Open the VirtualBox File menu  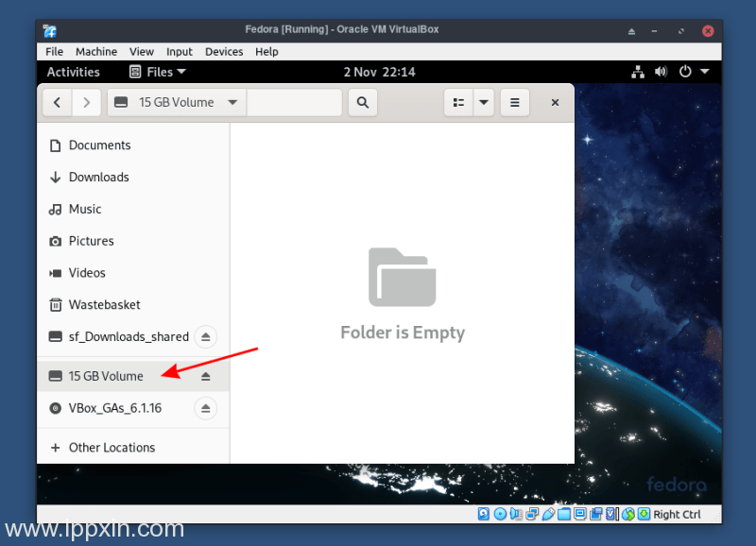tap(54, 52)
